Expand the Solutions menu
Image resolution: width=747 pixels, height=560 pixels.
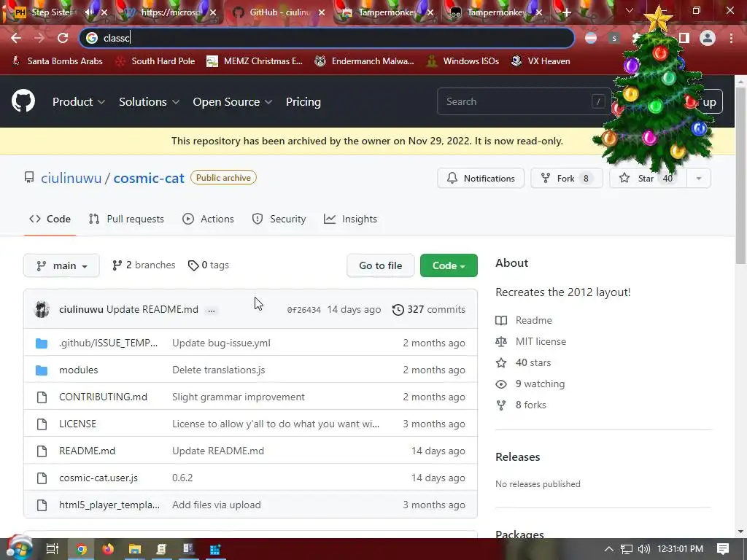tap(149, 102)
